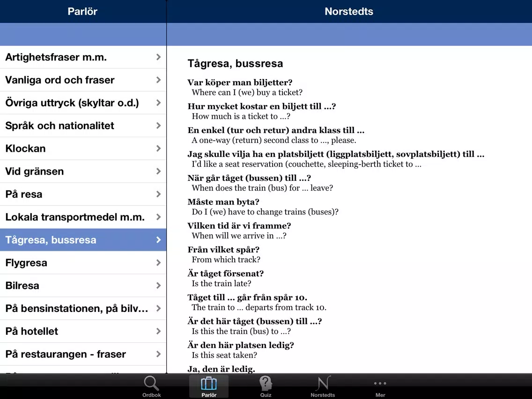This screenshot has height=399, width=532.
Task: Open the Flygresa category
Action: click(83, 263)
